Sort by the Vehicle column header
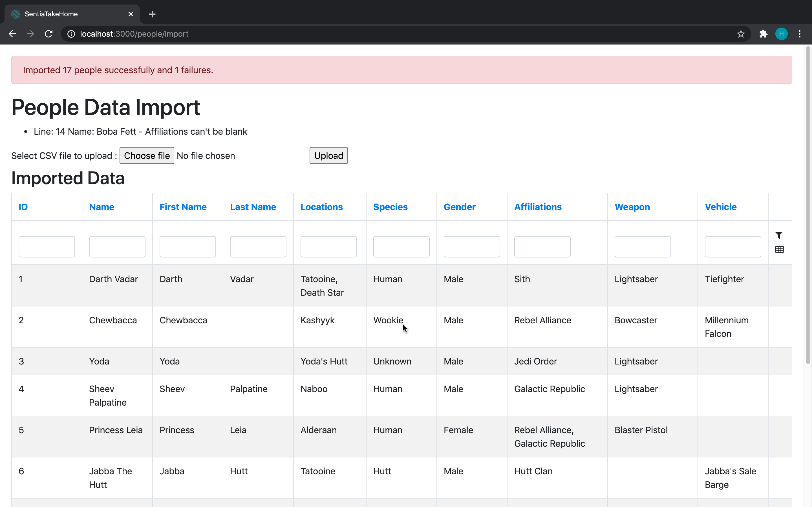 [720, 207]
